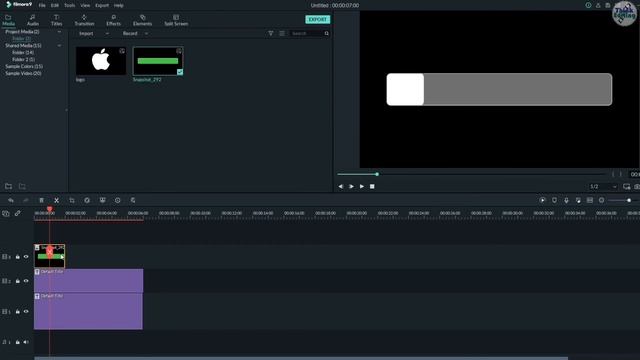Viewport: 640px width, 360px height.
Task: Click the play-slow next frame button
Action: click(x=351, y=187)
